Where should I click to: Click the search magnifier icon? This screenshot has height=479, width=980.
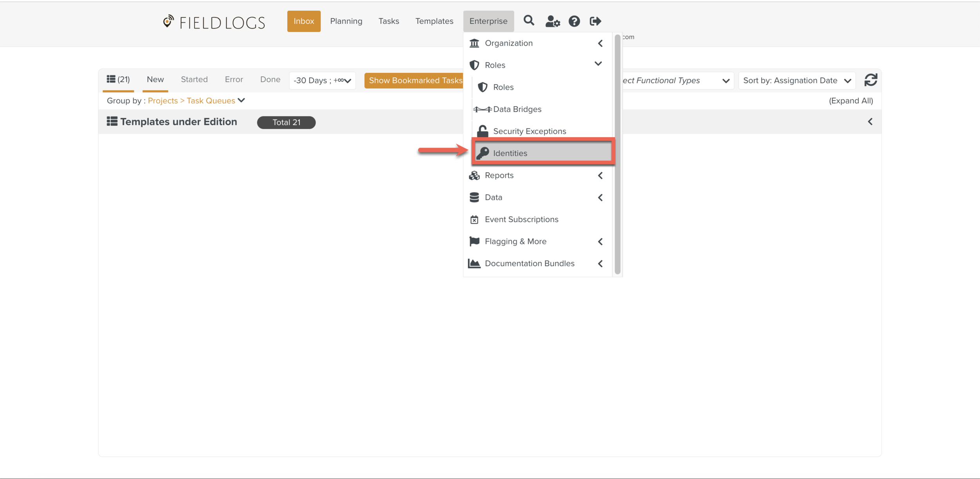[x=529, y=20]
